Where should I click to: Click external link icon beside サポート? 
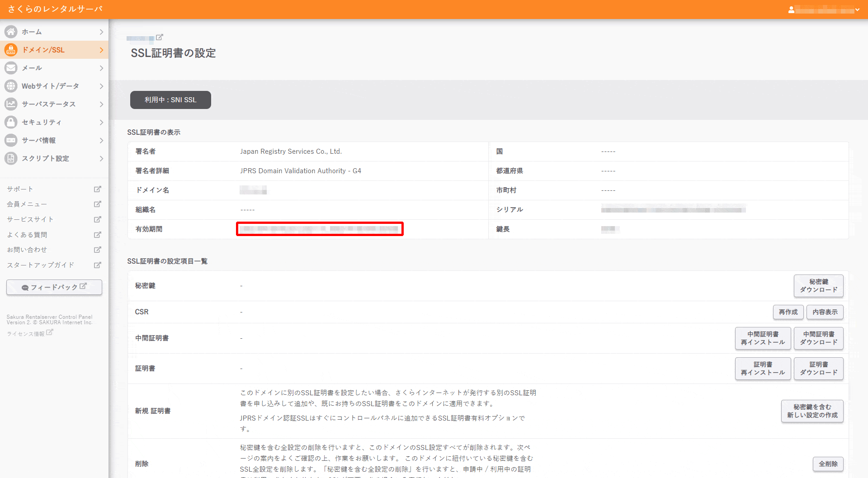click(x=97, y=189)
